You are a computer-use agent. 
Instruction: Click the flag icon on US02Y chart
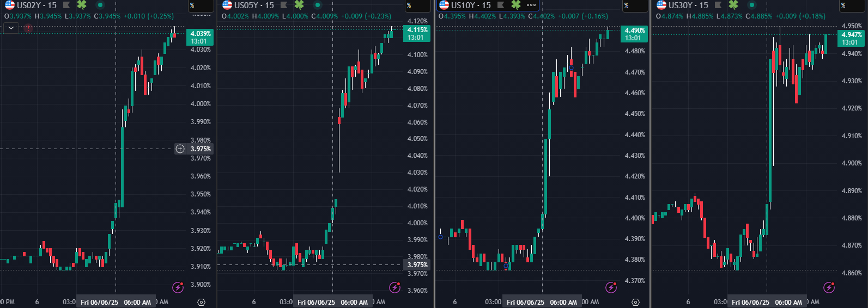click(x=66, y=5)
